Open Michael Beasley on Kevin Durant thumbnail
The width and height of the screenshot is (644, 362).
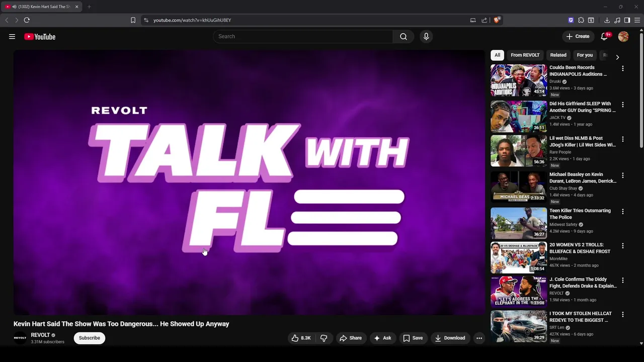(x=519, y=187)
